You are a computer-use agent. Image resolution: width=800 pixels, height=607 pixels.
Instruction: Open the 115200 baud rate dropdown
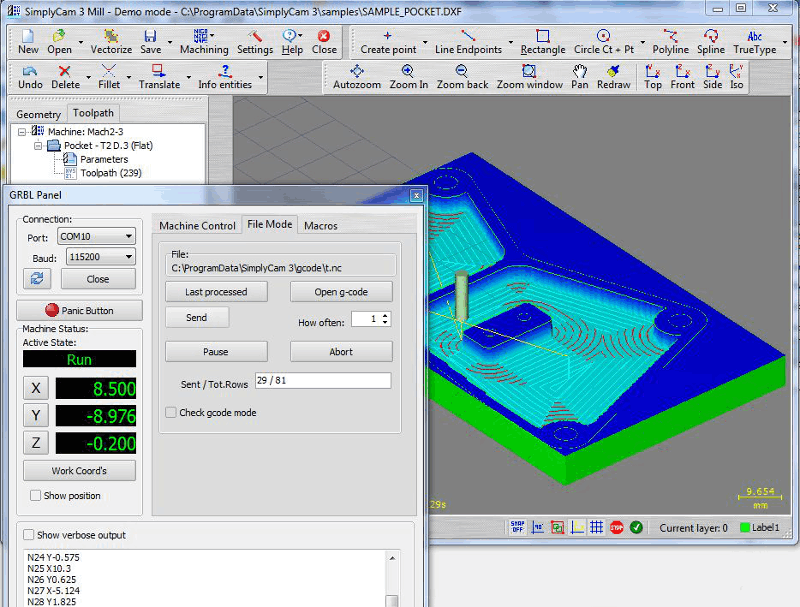pos(101,257)
